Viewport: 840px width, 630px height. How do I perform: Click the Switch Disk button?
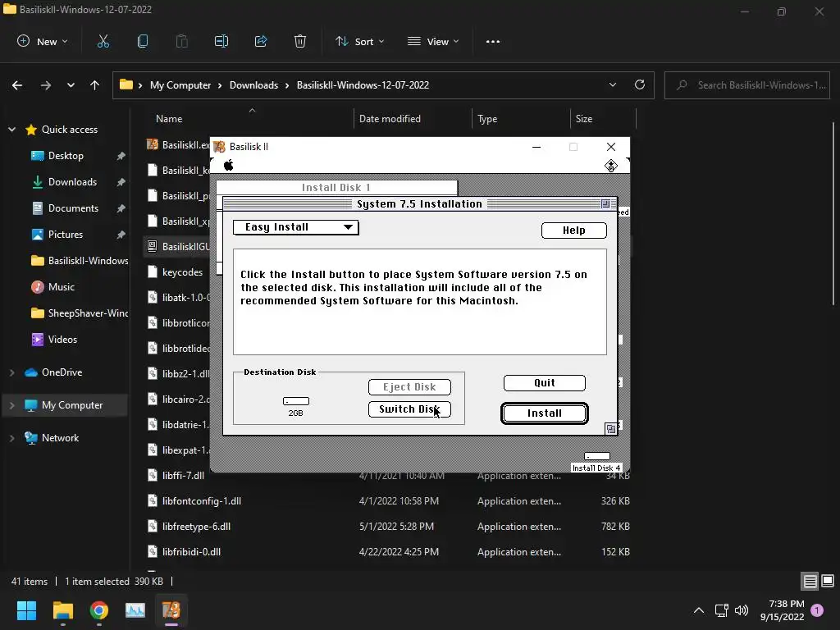pos(409,409)
